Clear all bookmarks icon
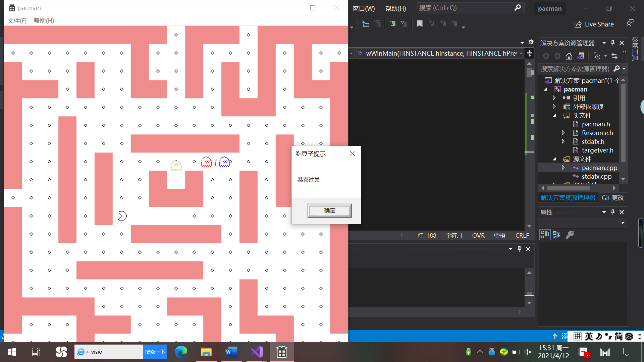644x362 pixels. coord(454,23)
